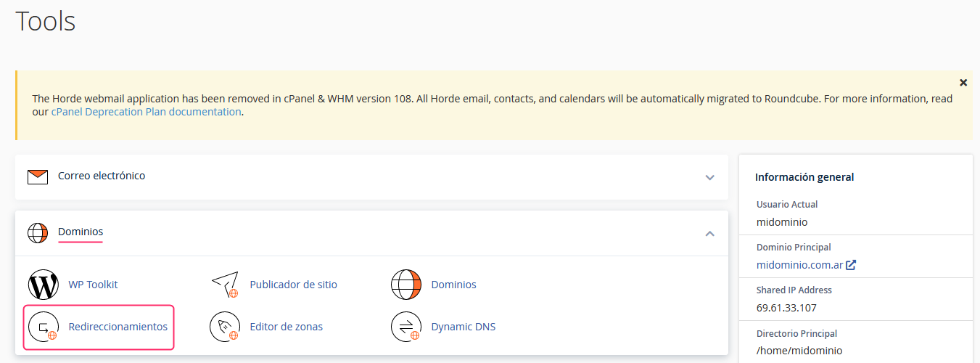Collapse the Dominios section using its chevron
This screenshot has width=980, height=363.
point(709,233)
